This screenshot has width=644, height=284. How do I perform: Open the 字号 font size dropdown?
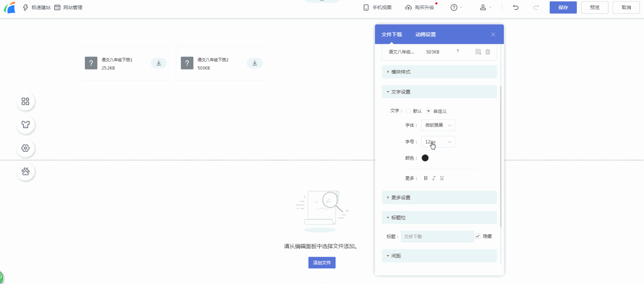pos(438,142)
